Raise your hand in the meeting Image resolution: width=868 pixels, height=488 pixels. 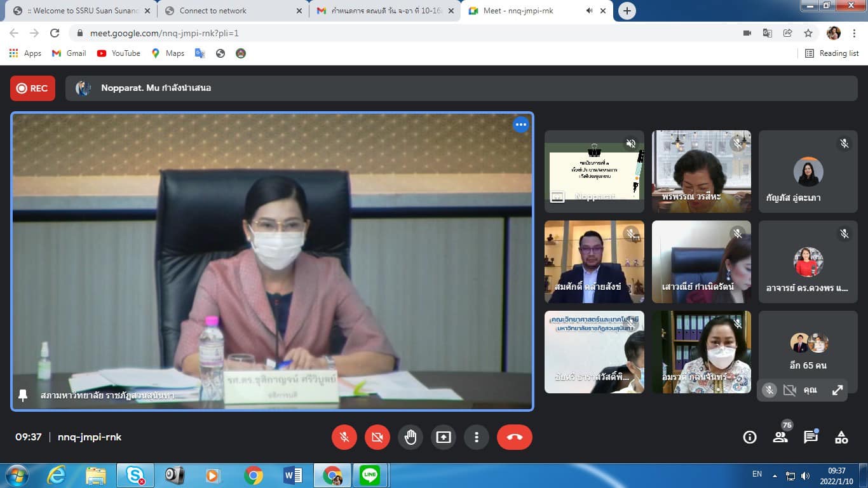coord(410,437)
